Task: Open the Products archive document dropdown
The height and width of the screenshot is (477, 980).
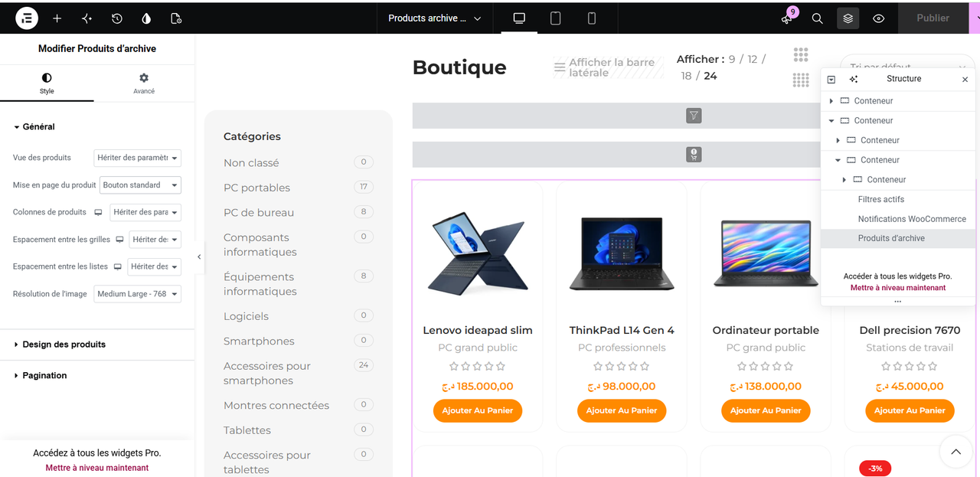Action: [435, 18]
